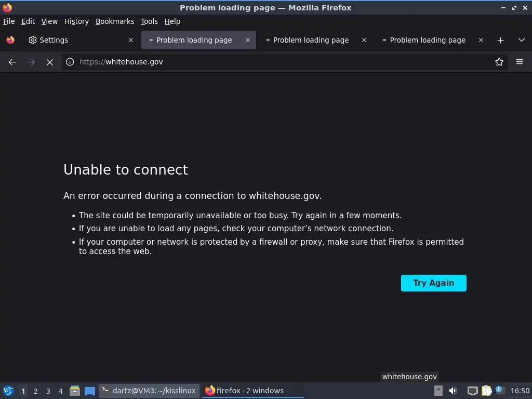
Task: Open the Bookmarks menu
Action: 115,21
